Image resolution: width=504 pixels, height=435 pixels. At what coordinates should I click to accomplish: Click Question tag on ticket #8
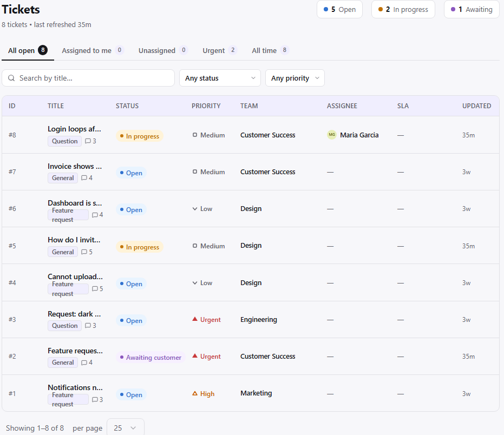(64, 141)
